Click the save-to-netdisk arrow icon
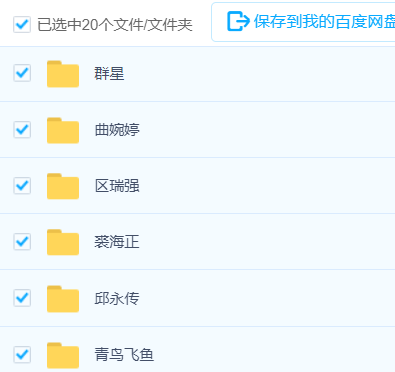 pyautogui.click(x=238, y=21)
